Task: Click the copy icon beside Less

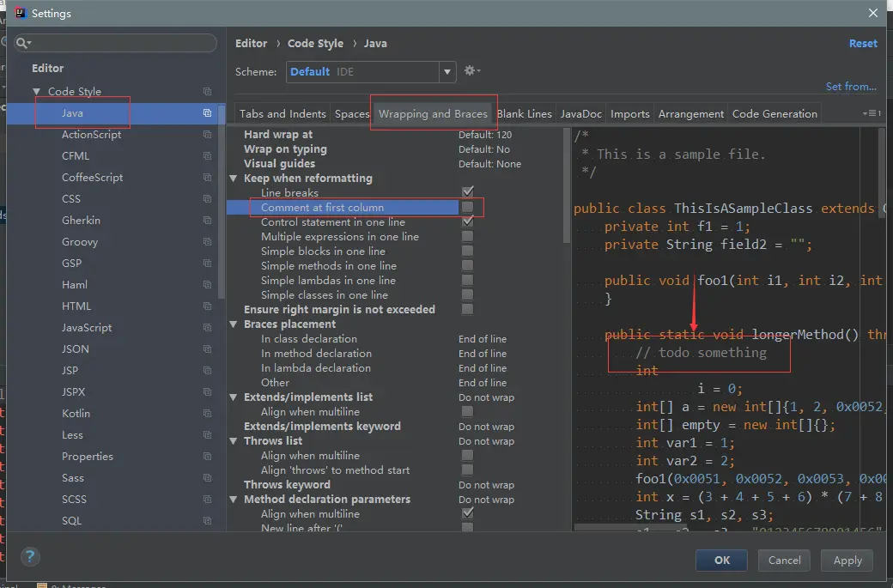Action: 207,434
